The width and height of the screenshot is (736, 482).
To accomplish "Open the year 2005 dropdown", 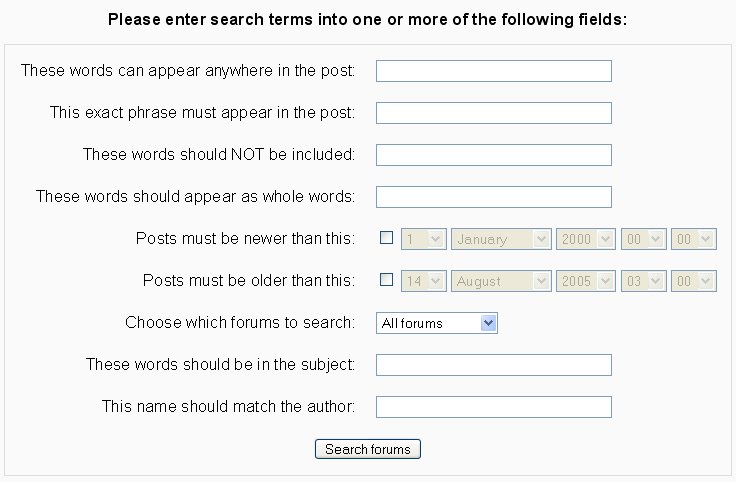I will 584,281.
